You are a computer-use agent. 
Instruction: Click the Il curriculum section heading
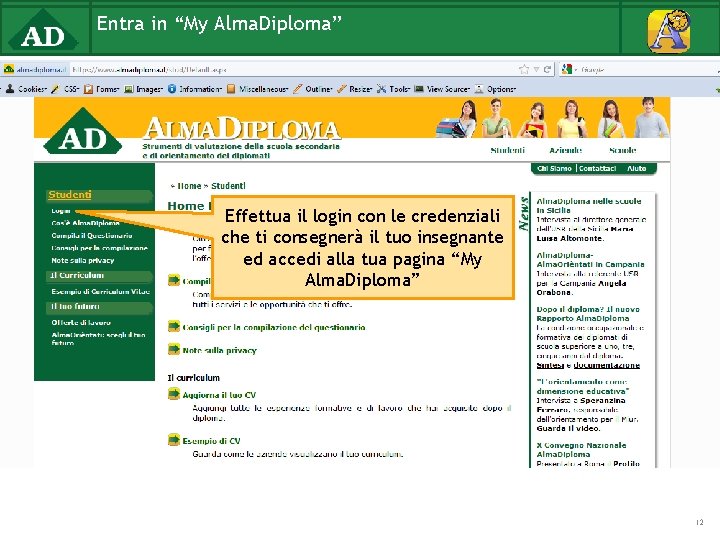pyautogui.click(x=193, y=378)
